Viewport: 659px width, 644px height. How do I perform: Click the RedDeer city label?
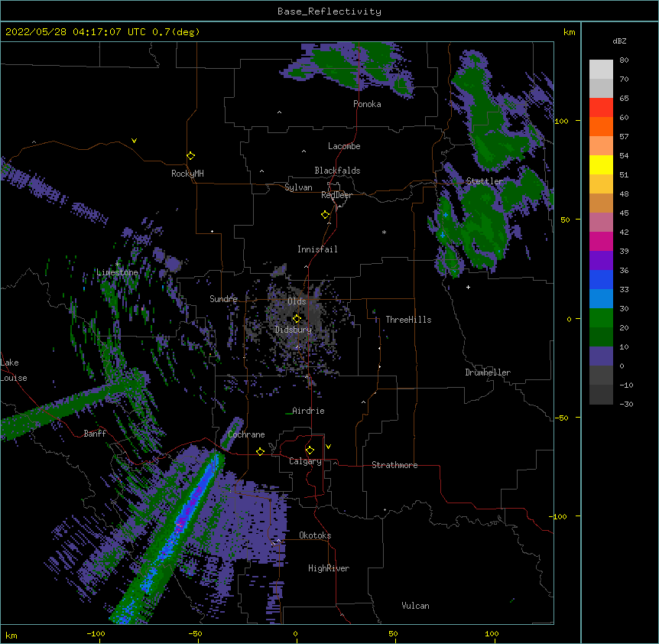tap(336, 195)
